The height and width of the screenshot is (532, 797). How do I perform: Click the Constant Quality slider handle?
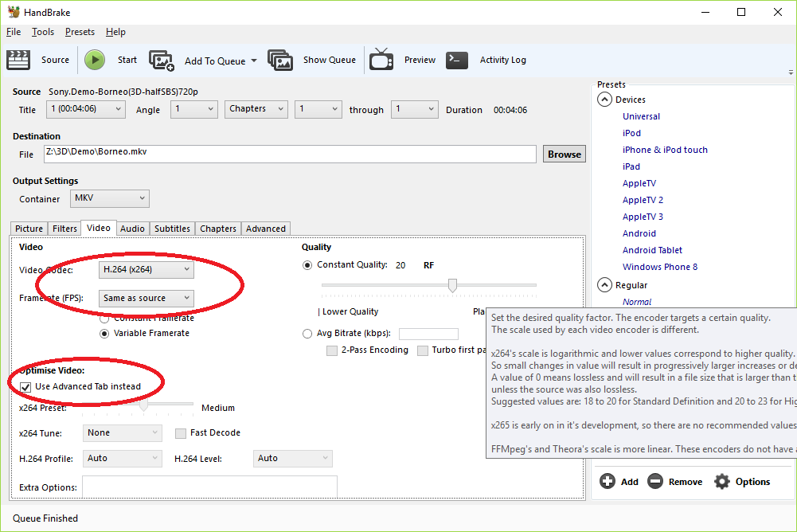[x=452, y=285]
